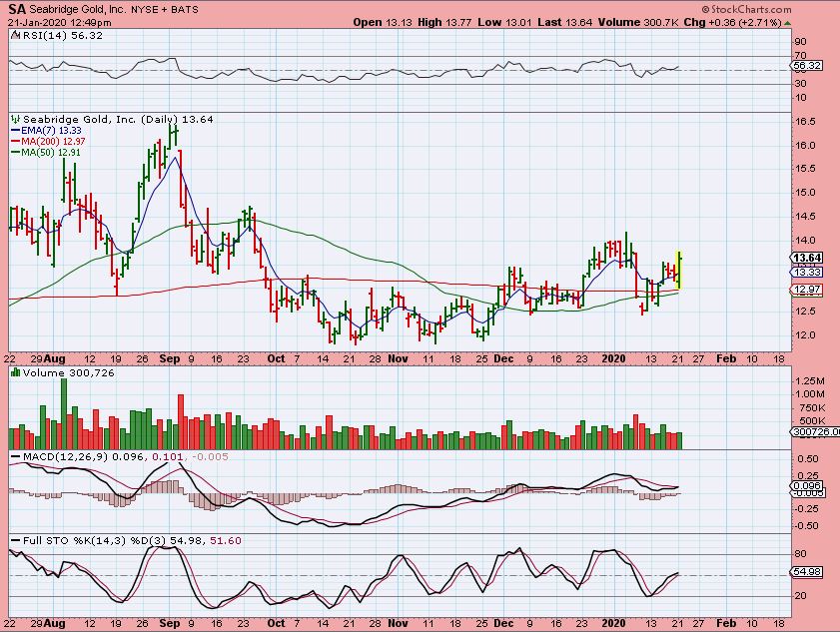Image resolution: width=840 pixels, height=633 pixels.
Task: Click the 0.096 MACD axis tag
Action: click(x=807, y=485)
